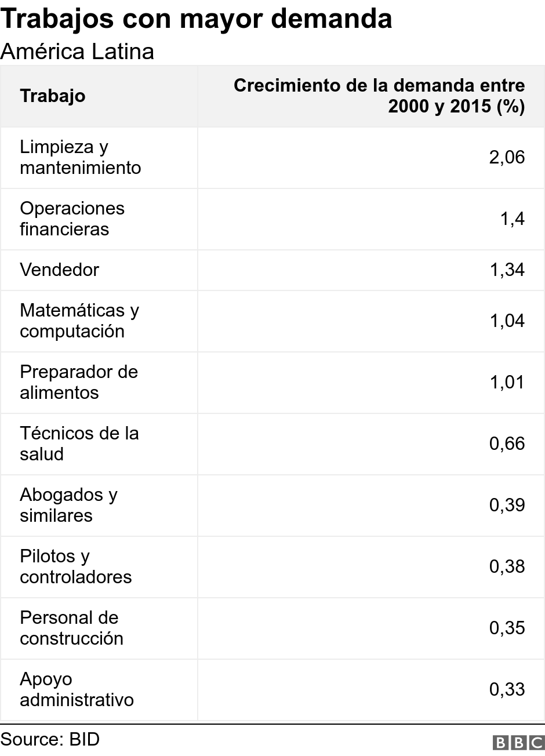Click the "Trabajos con mayor demanda" title
Image resolution: width=545 pixels, height=756 pixels.
tap(197, 19)
